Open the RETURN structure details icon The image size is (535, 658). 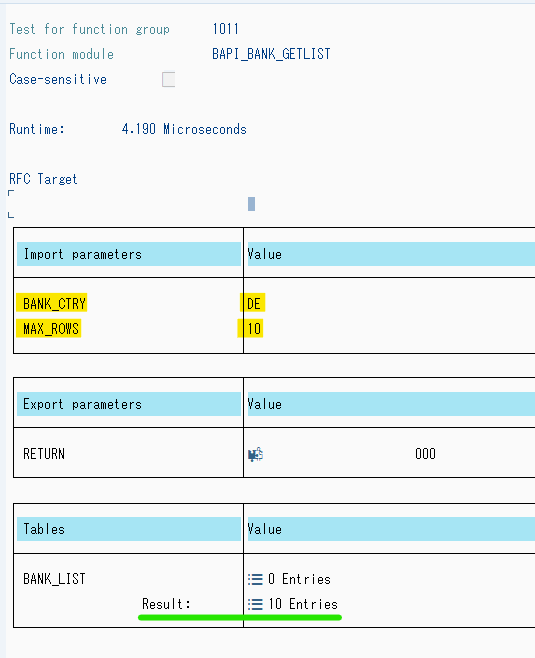(x=255, y=454)
